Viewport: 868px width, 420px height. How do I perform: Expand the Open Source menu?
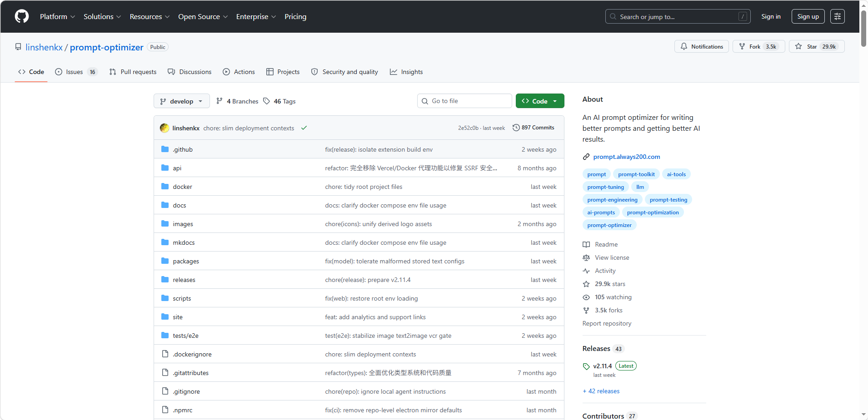pyautogui.click(x=203, y=16)
